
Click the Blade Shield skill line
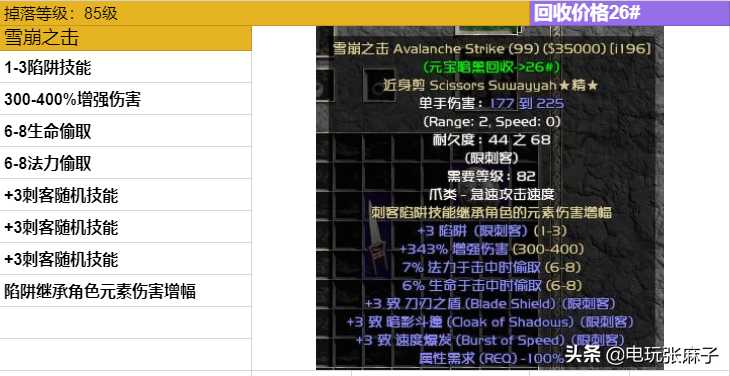[x=491, y=304]
